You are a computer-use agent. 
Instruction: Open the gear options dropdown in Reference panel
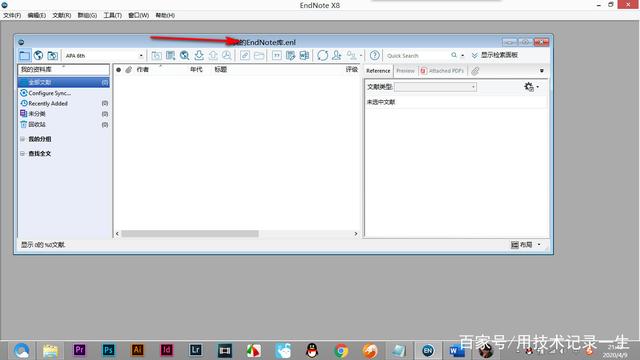[x=531, y=87]
